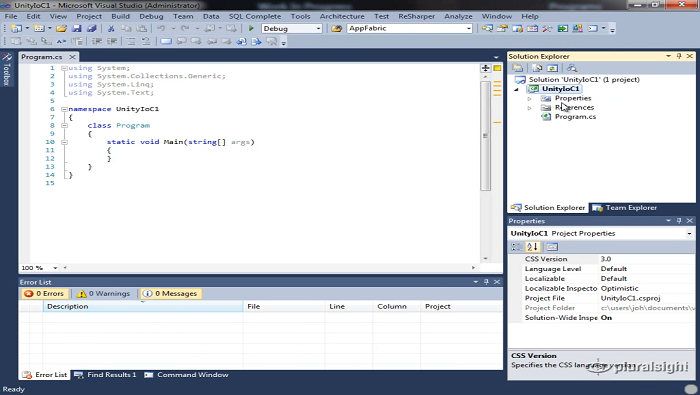Start debugging with the green play icon

251,29
